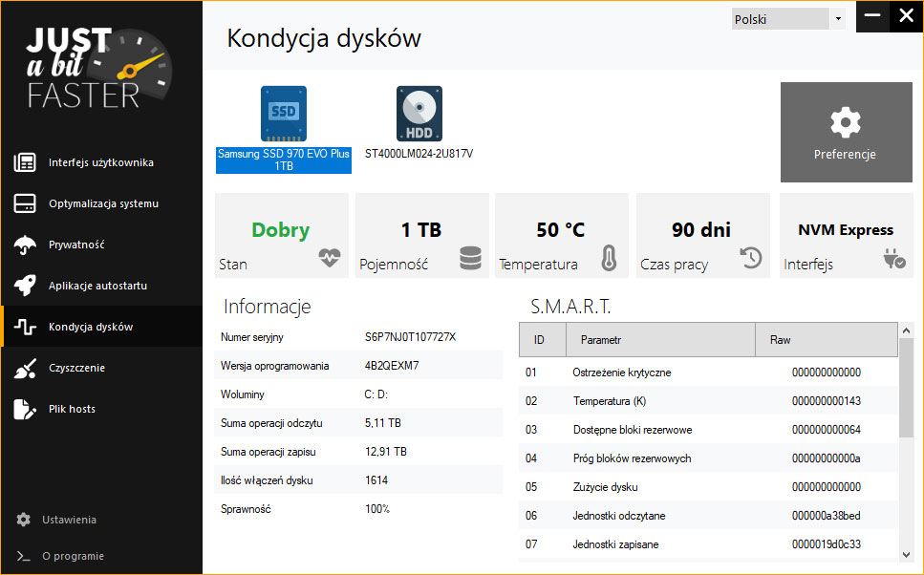Click the Ustawienia gear icon
This screenshot has width=924, height=575.
24,520
